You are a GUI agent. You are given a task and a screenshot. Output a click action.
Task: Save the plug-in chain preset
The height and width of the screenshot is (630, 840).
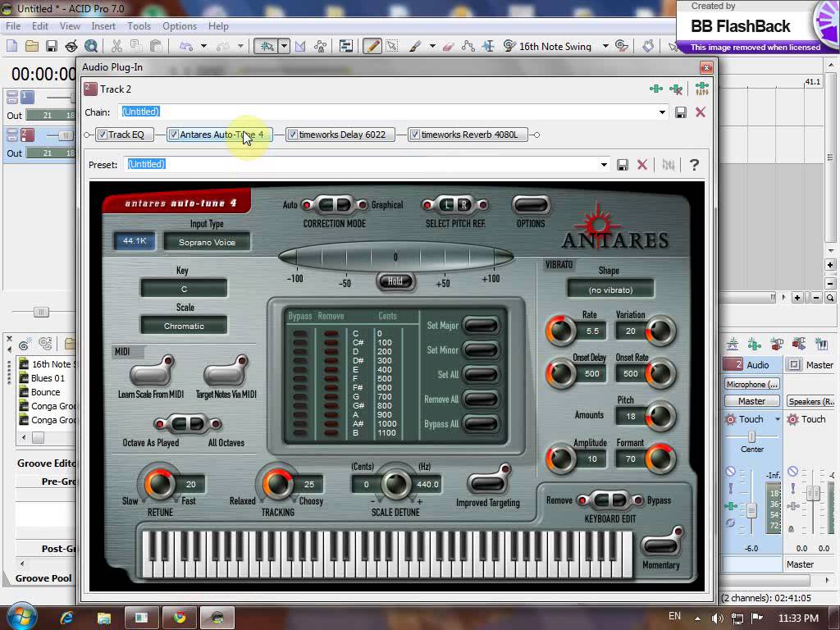pyautogui.click(x=680, y=112)
